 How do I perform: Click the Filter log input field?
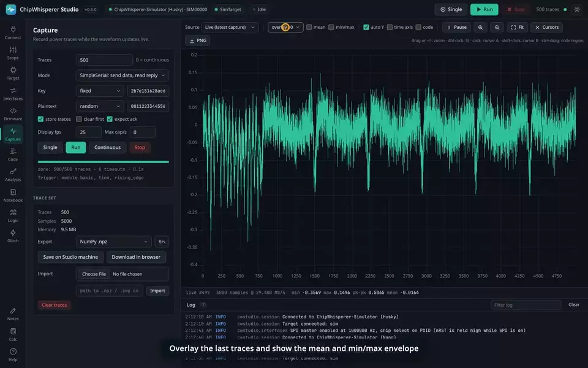(x=526, y=305)
